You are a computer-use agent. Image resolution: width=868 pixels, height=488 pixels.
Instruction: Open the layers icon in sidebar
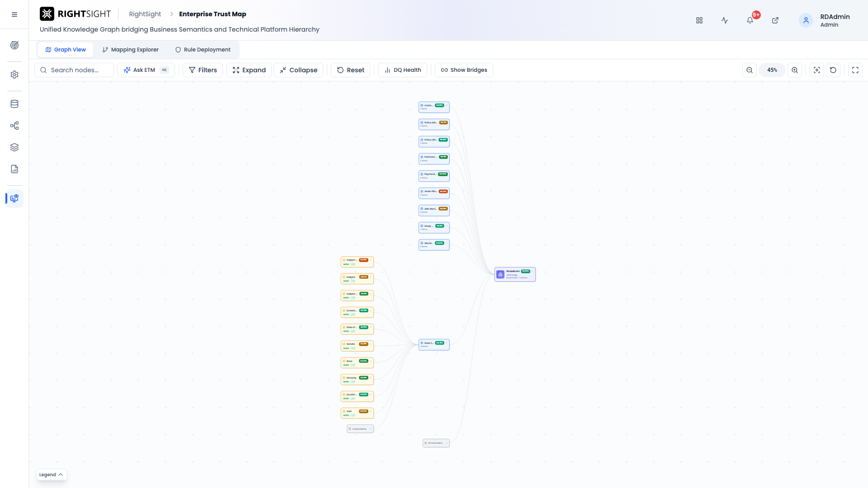(14, 147)
